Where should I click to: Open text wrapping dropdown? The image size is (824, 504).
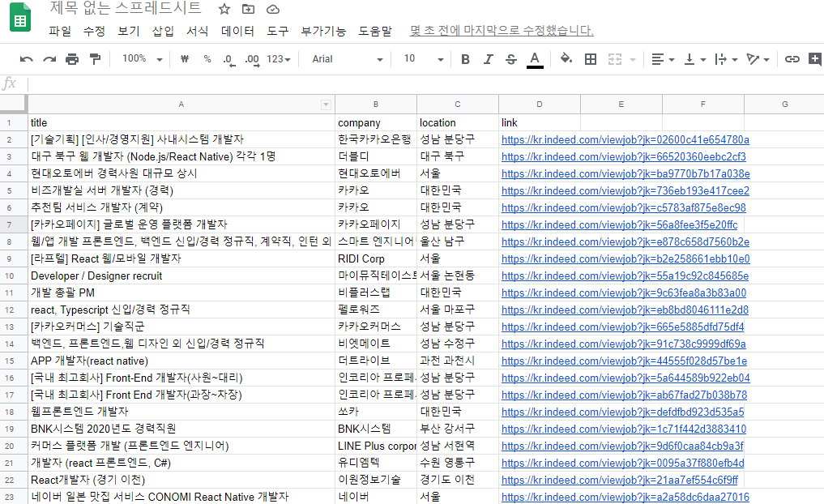(726, 59)
